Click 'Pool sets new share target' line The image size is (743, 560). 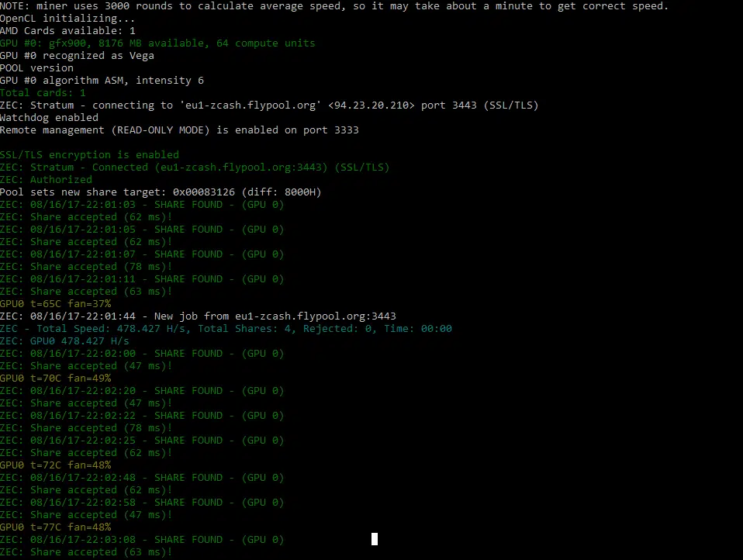[161, 192]
